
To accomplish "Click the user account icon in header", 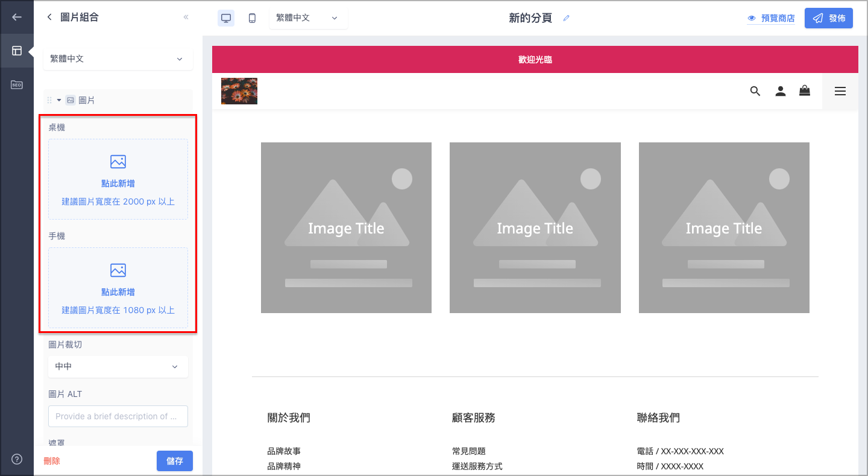I will pos(781,91).
